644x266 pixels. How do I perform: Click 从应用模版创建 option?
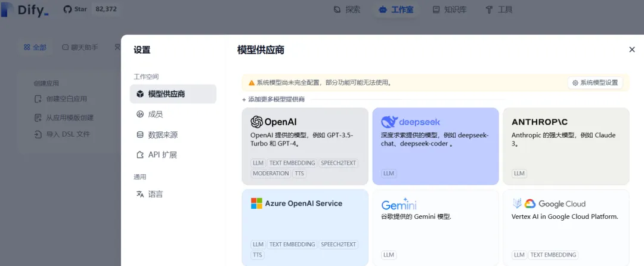pos(70,118)
